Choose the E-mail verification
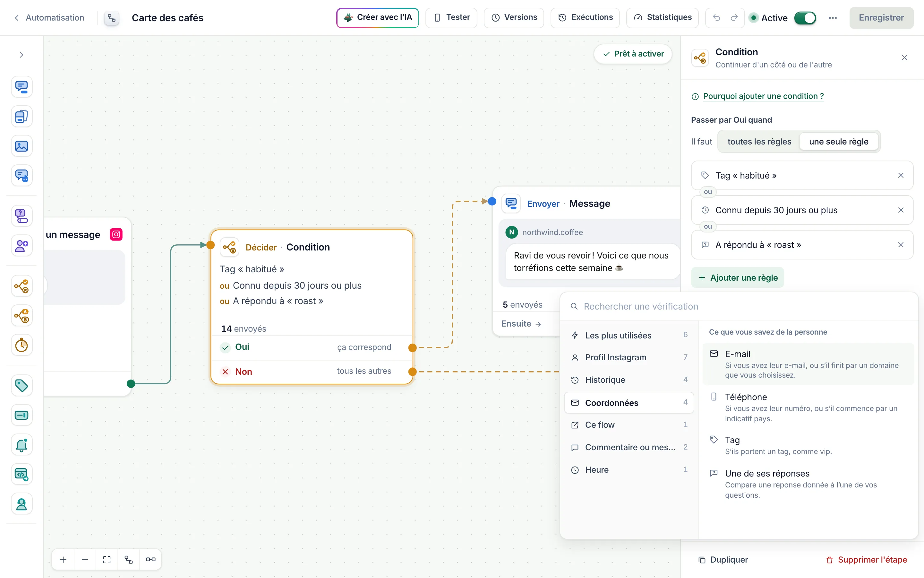Image resolution: width=924 pixels, height=578 pixels. [808, 364]
